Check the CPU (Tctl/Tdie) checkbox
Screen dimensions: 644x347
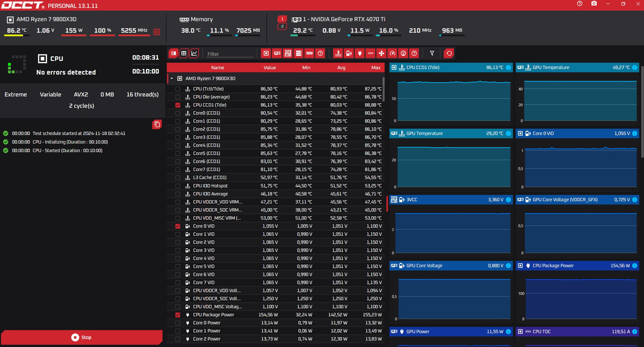(x=178, y=89)
